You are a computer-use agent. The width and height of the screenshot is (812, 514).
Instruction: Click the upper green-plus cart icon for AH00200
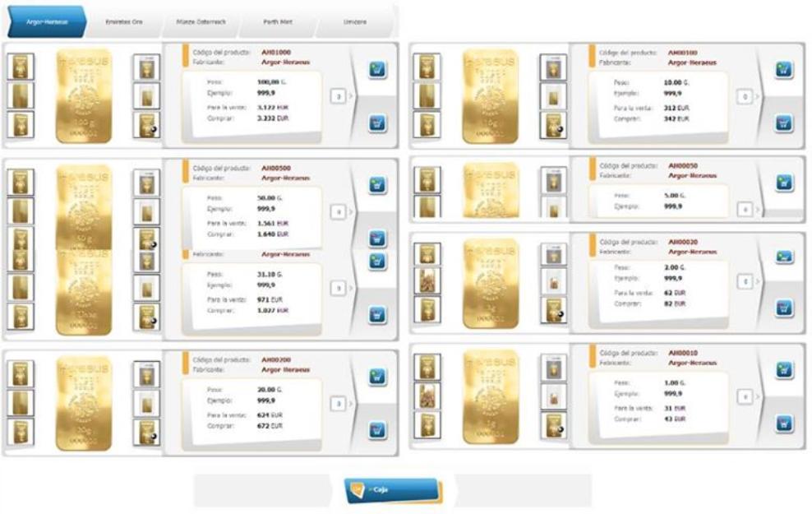coord(377,377)
